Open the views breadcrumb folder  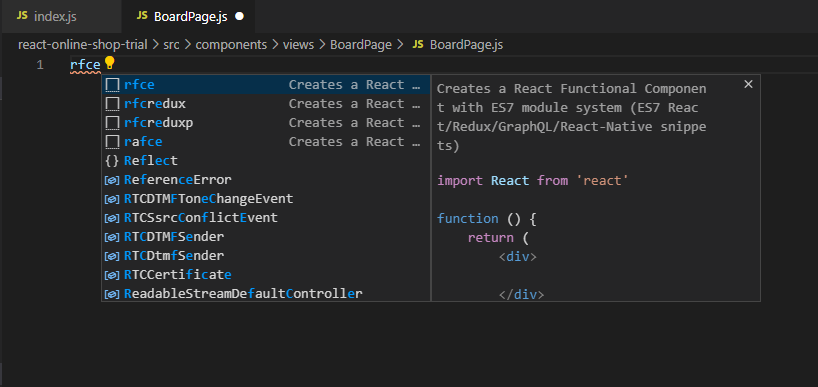298,45
